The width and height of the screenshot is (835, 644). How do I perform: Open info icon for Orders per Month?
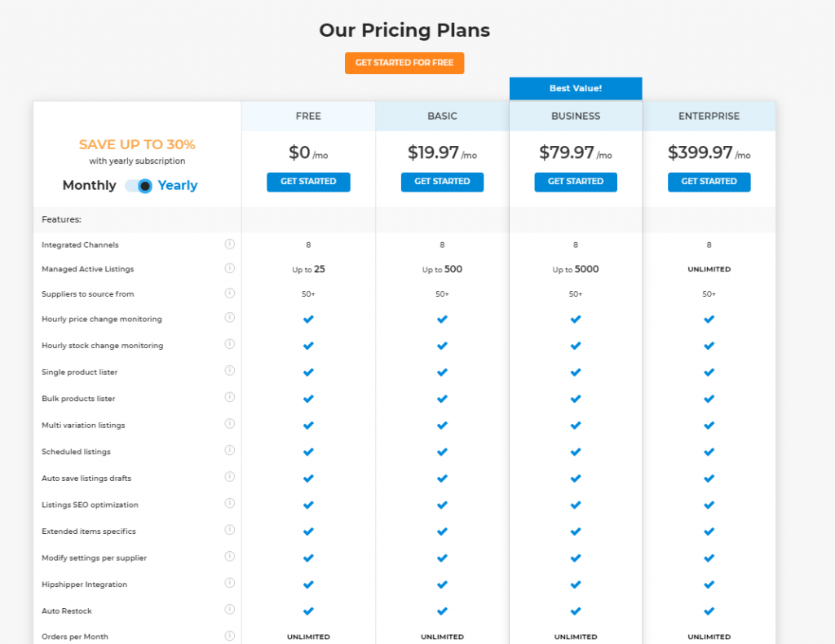pyautogui.click(x=229, y=636)
